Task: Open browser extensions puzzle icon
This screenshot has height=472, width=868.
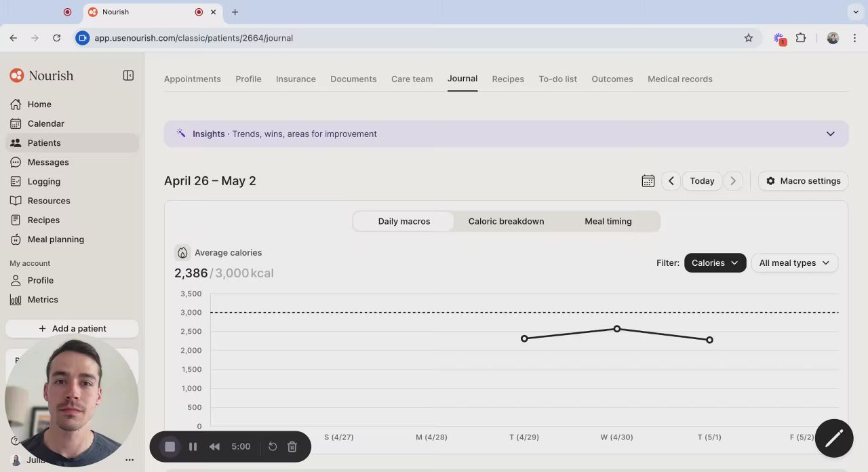Action: pos(801,38)
